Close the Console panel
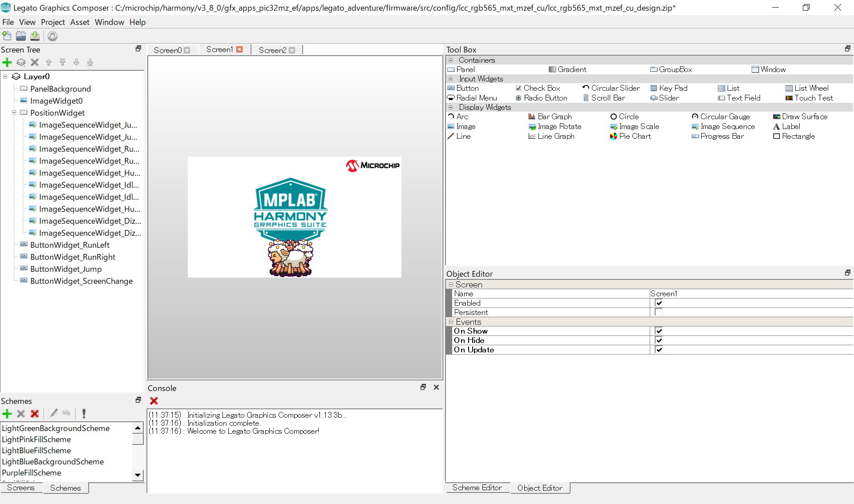This screenshot has height=504, width=854. point(436,387)
